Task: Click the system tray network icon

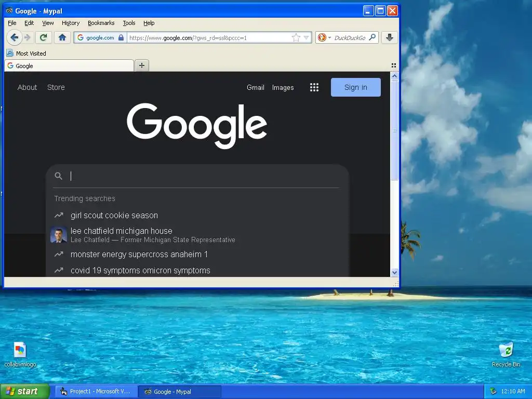Action: (x=494, y=391)
